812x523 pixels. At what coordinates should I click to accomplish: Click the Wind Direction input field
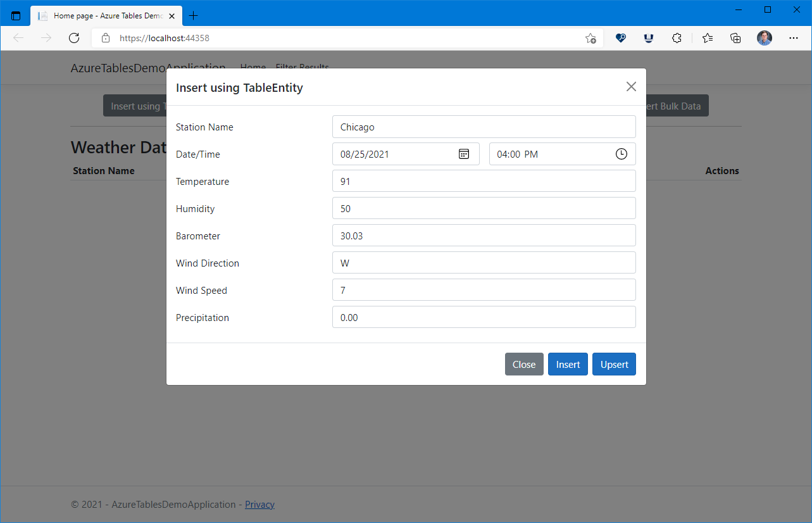484,263
